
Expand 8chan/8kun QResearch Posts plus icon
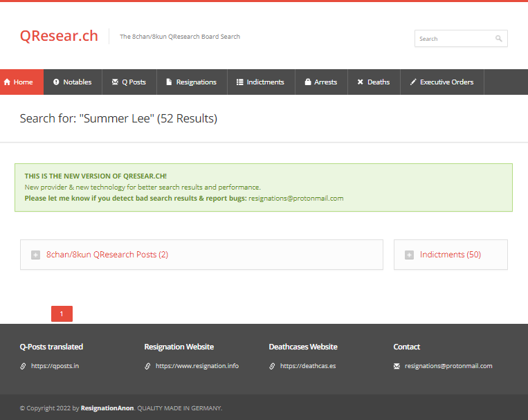[35, 255]
